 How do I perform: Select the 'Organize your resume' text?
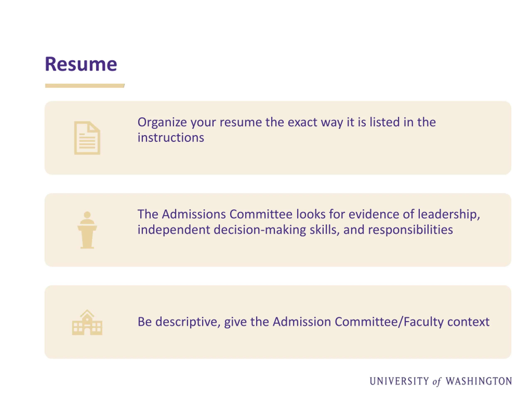coord(286,130)
